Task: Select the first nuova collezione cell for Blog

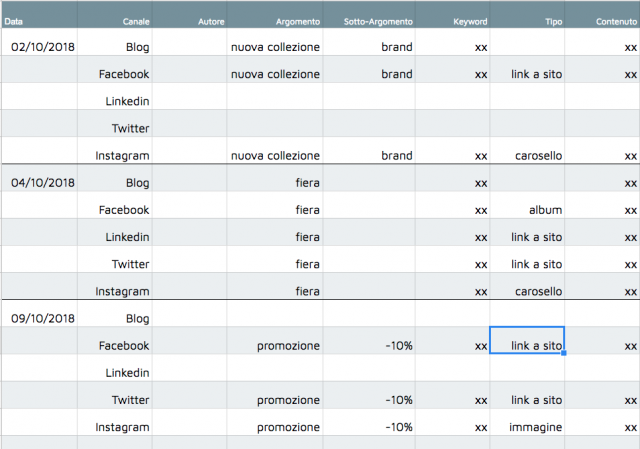Action: click(x=275, y=42)
